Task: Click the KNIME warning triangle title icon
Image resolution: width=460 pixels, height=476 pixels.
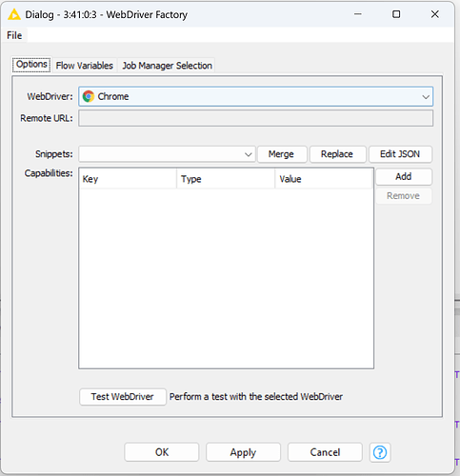Action: tap(14, 14)
